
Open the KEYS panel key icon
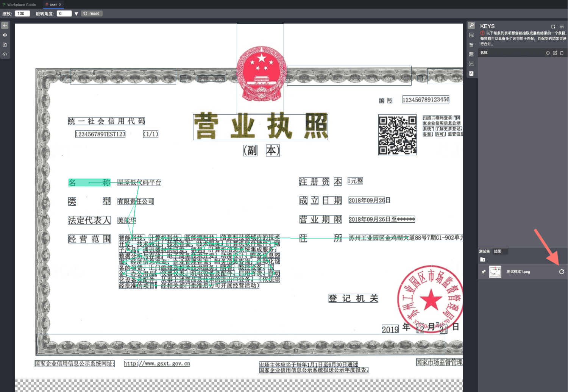coord(471,25)
